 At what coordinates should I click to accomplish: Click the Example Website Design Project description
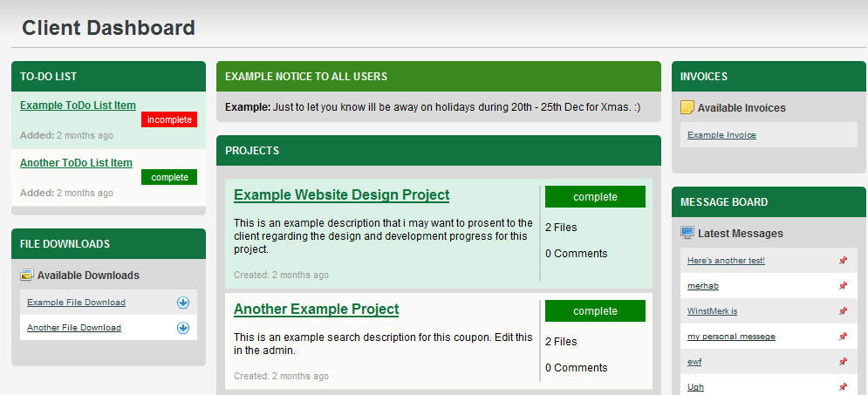383,236
